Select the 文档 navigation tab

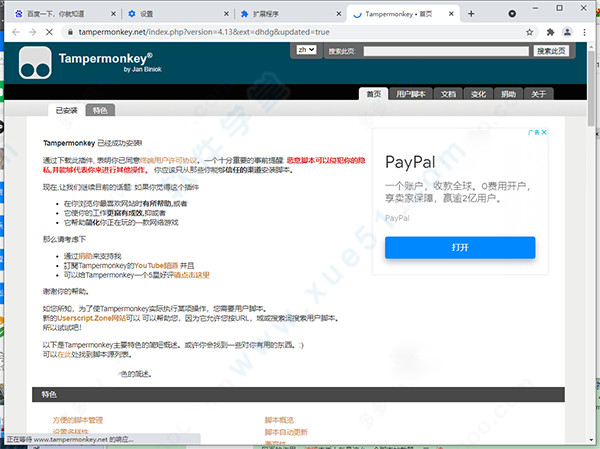(x=448, y=94)
